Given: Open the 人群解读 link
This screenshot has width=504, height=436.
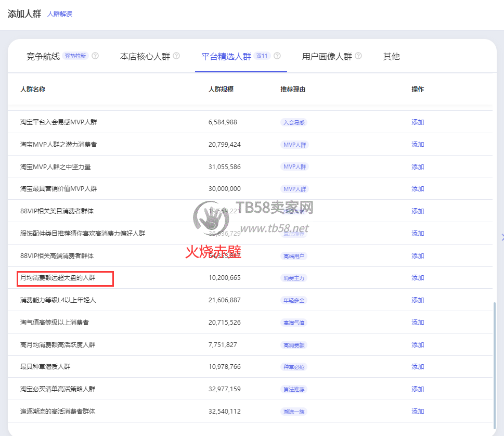Looking at the screenshot, I should pyautogui.click(x=60, y=14).
